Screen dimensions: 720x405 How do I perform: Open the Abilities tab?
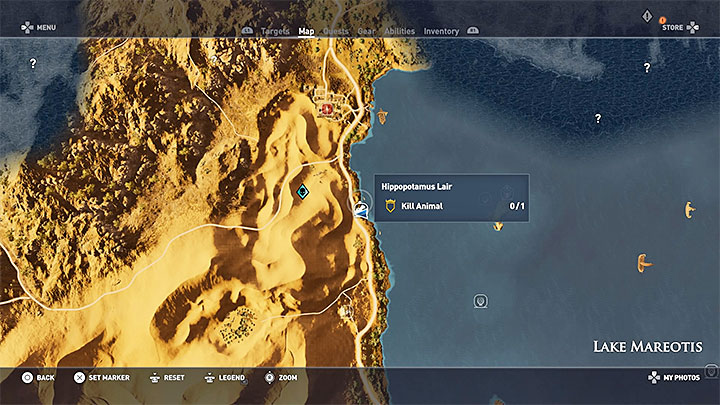click(400, 31)
